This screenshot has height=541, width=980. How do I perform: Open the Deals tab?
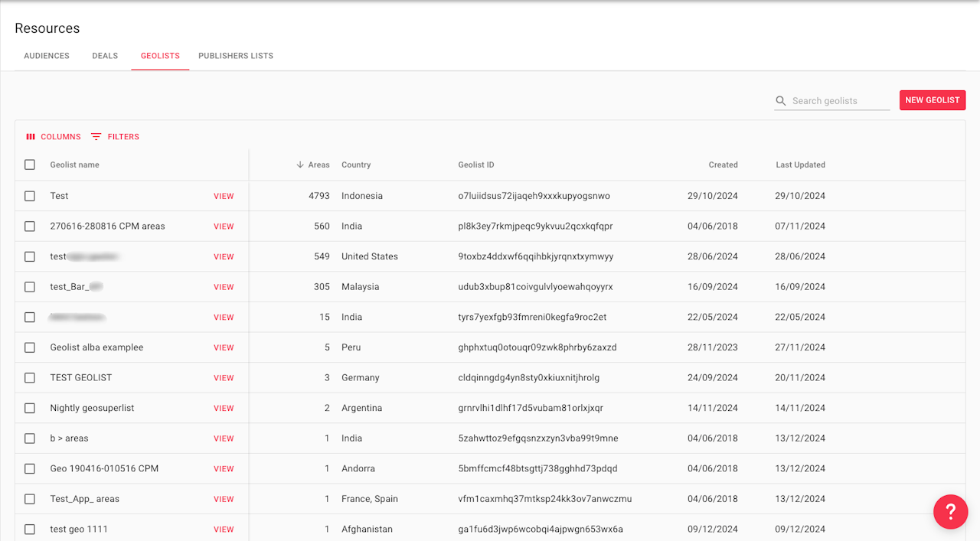click(105, 56)
